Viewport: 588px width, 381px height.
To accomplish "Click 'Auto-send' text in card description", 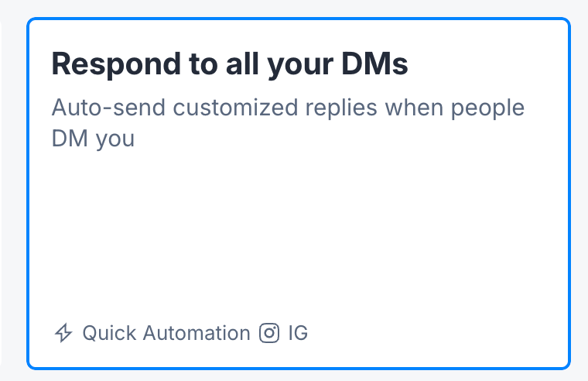I will (108, 108).
